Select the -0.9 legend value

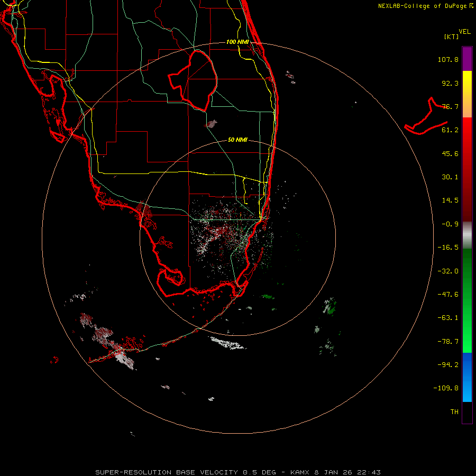coord(450,224)
